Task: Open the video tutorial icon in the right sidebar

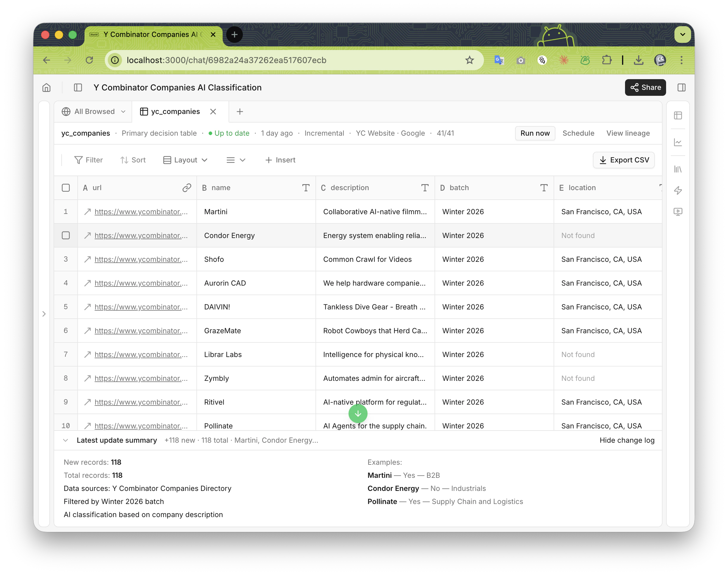Action: pyautogui.click(x=678, y=212)
